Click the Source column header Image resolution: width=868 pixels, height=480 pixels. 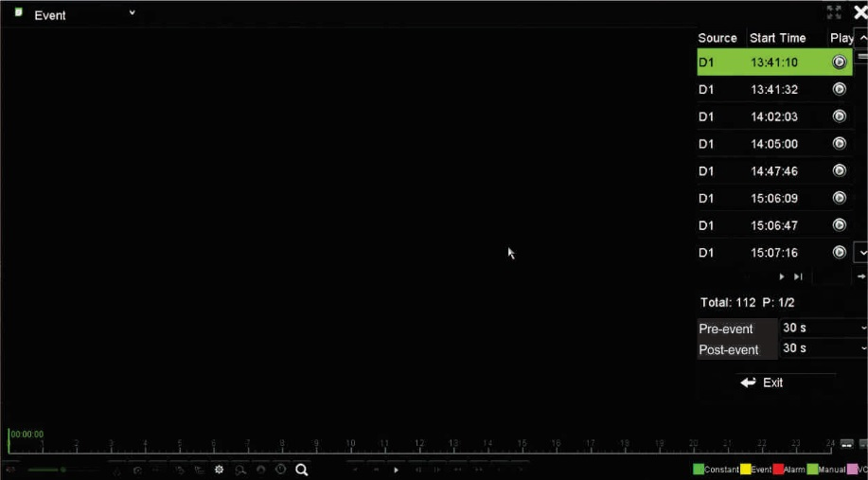point(717,38)
